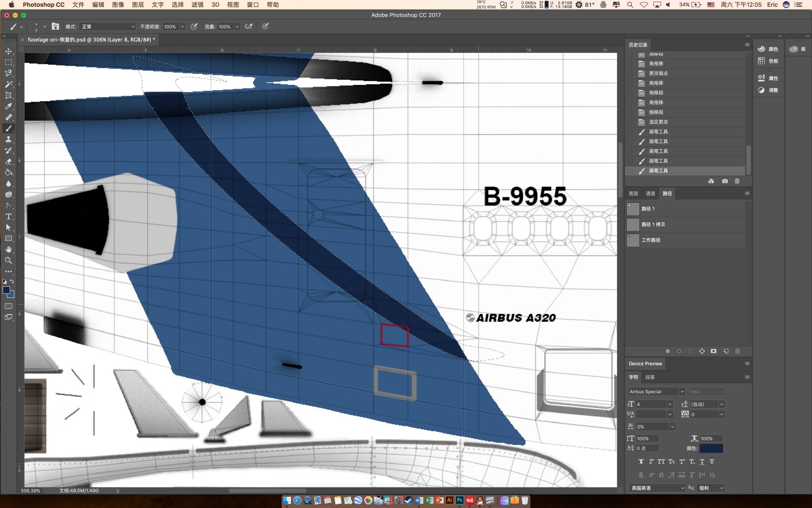
Task: Select the Clone Stamp tool
Action: (8, 139)
